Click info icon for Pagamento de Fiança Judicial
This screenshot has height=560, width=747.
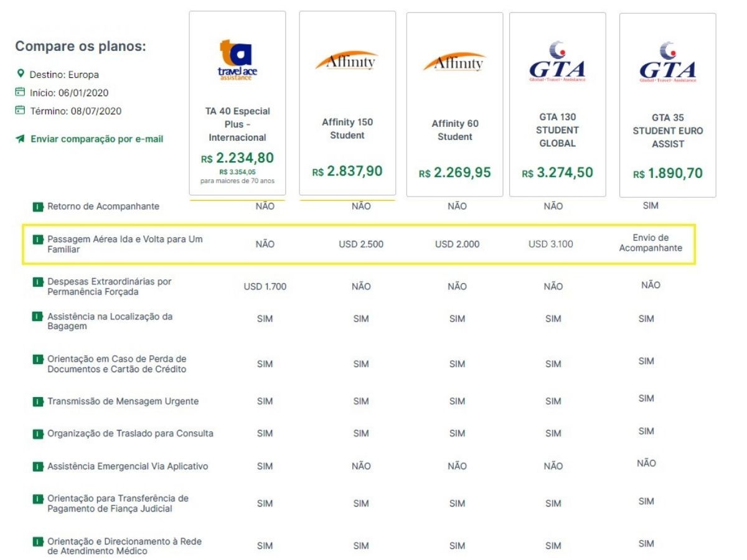[x=38, y=499]
